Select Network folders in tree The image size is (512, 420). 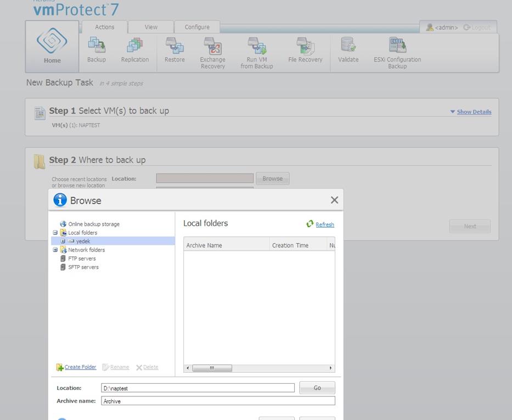(x=87, y=250)
